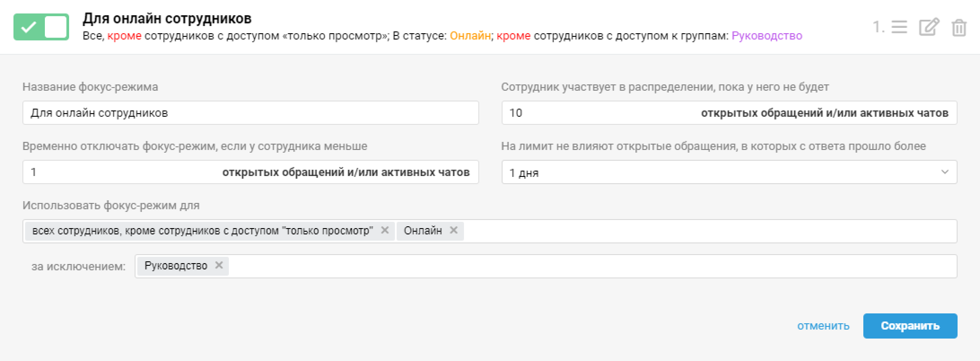Select the "Онлайн" tag label in the selector
The image size is (980, 361).
click(x=423, y=231)
